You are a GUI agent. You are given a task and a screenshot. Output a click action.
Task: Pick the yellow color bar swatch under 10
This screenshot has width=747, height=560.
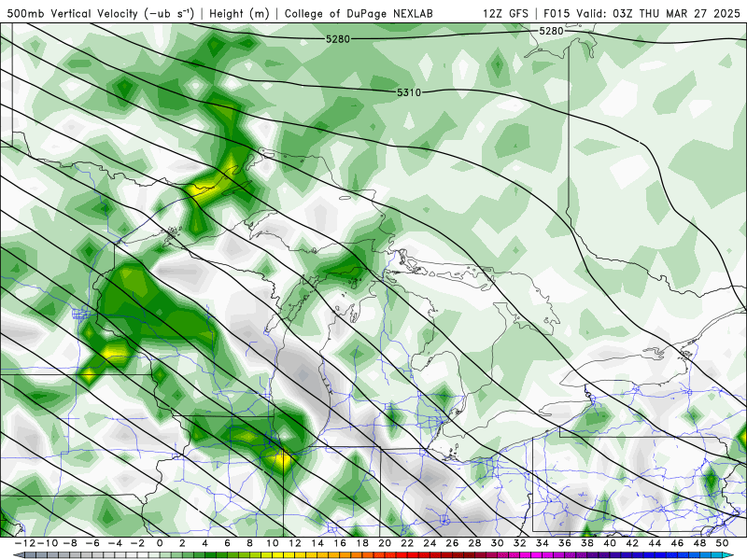pyautogui.click(x=277, y=555)
